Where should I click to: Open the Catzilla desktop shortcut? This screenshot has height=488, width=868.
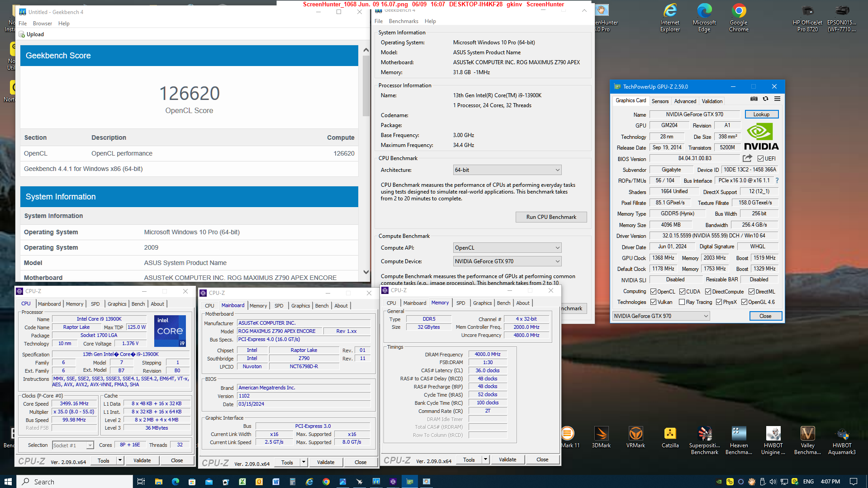point(670,437)
